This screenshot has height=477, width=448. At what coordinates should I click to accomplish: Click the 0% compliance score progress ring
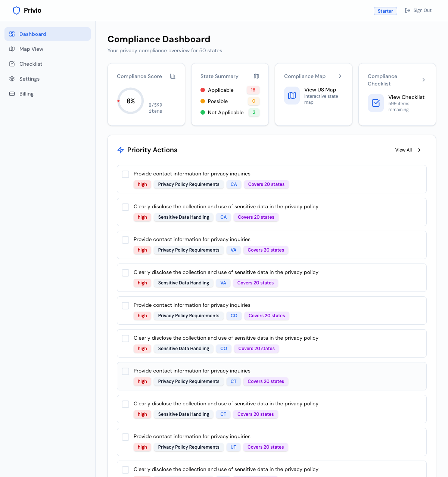(130, 101)
